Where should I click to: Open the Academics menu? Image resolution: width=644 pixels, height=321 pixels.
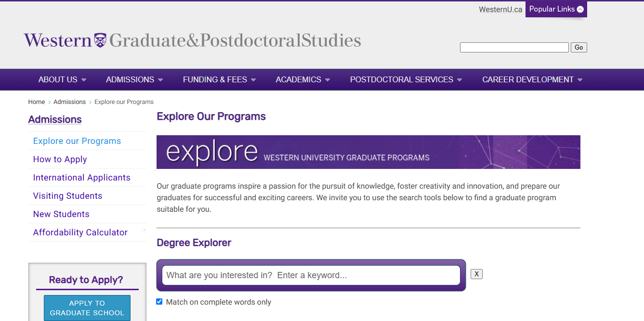click(x=302, y=80)
